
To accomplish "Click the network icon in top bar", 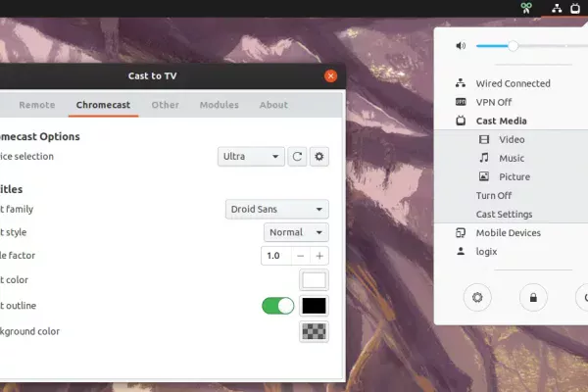I will tap(557, 8).
